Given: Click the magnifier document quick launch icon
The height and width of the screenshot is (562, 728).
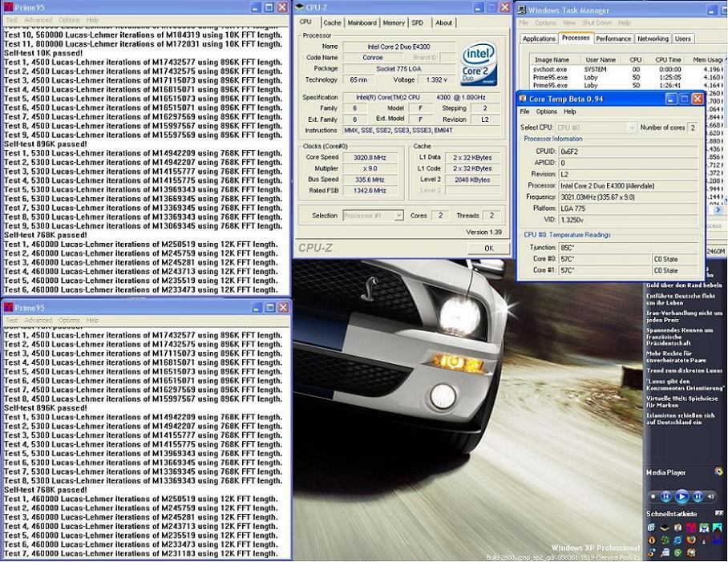Looking at the screenshot, I should 665,552.
